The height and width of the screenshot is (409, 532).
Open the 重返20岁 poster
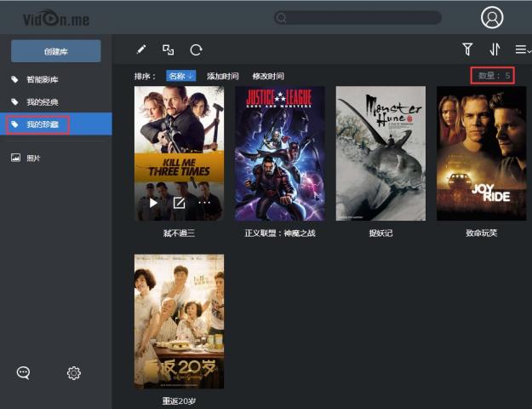179,321
